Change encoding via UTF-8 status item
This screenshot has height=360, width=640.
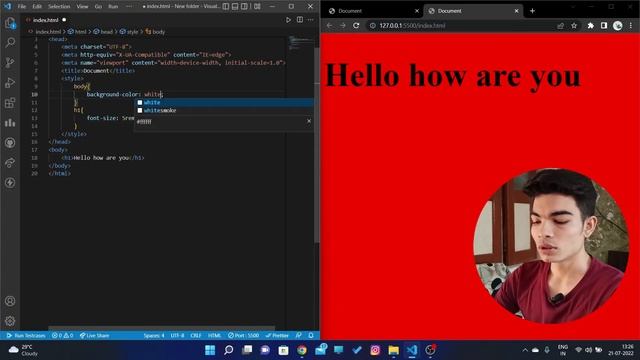coord(177,336)
